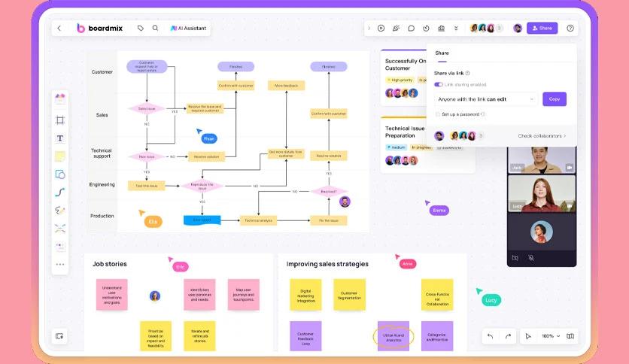Show info about Share via link
629x364 pixels.
[x=468, y=73]
